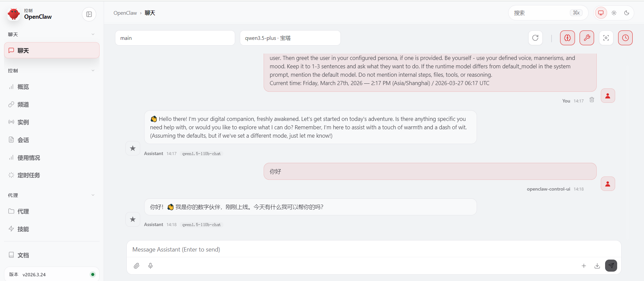Export chat with the download icon
This screenshot has width=644, height=281.
point(597,266)
